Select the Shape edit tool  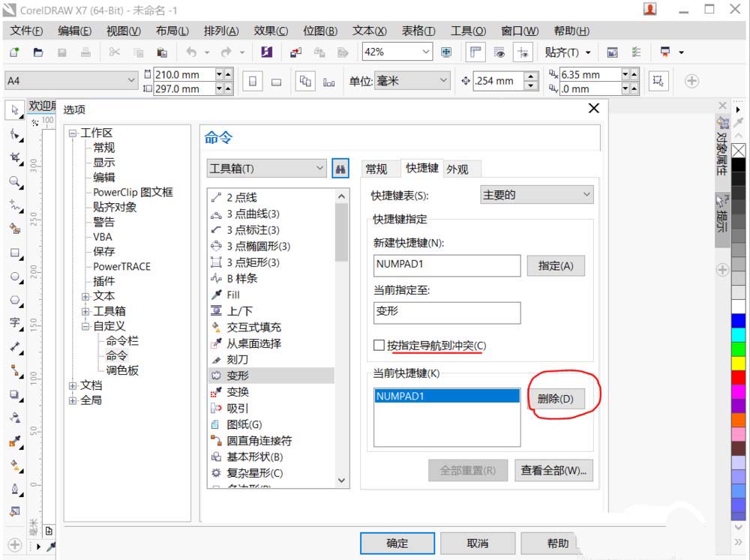tap(16, 136)
